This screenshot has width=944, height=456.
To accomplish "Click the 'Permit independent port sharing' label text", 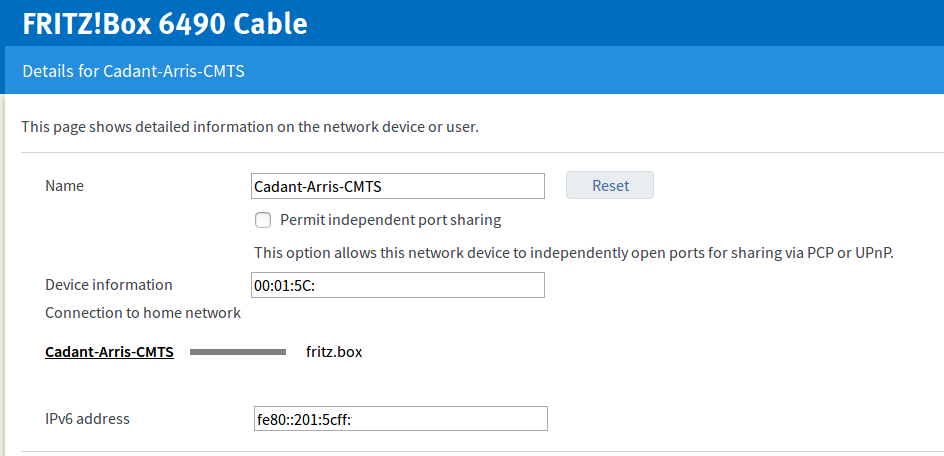I will click(390, 220).
